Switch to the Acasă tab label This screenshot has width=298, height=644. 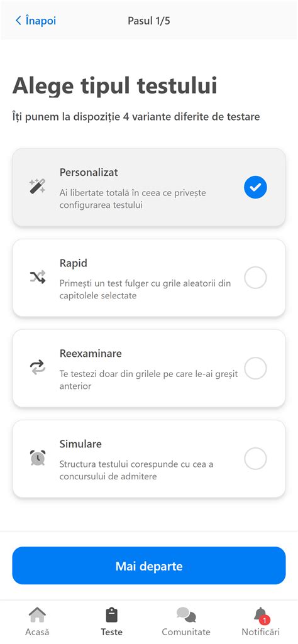tap(37, 631)
